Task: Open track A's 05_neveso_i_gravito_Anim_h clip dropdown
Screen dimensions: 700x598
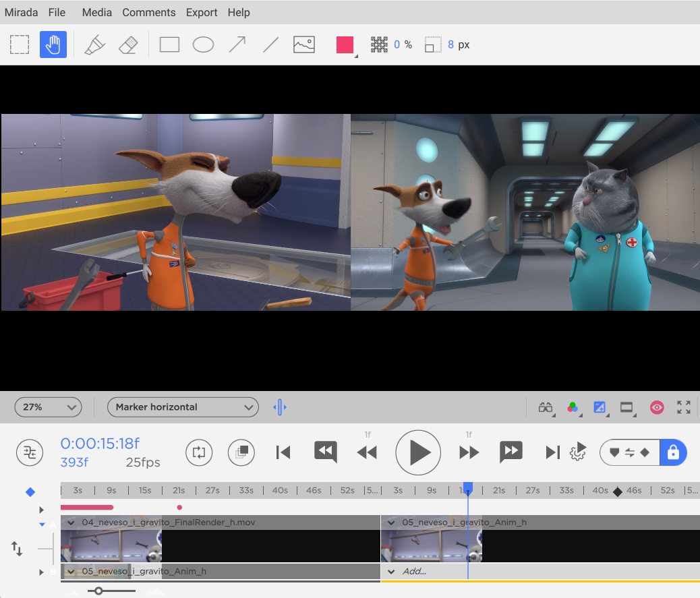Action: coord(391,522)
